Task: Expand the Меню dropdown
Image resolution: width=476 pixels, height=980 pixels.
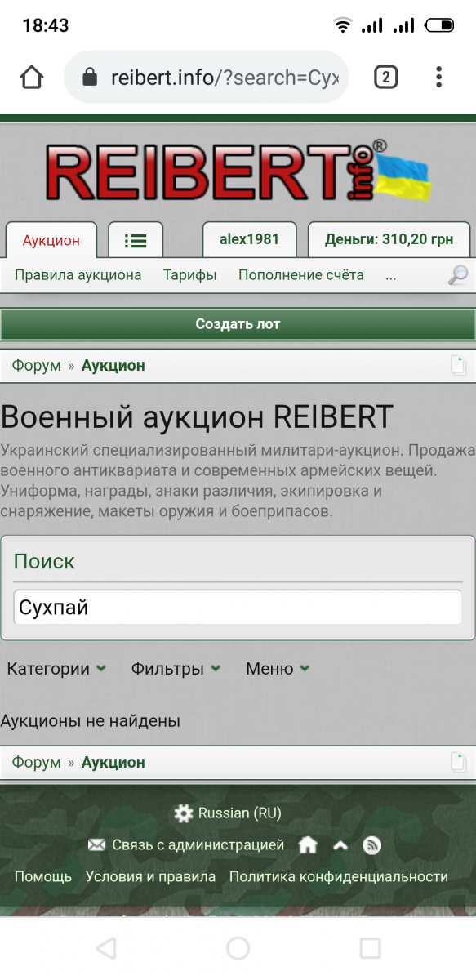Action: tap(278, 669)
